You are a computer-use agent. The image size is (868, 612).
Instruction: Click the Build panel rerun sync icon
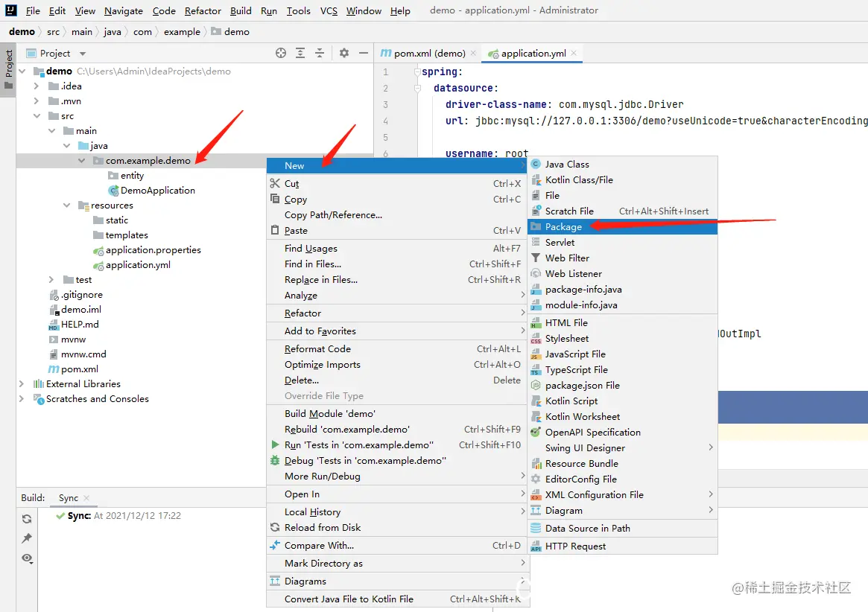(x=27, y=519)
